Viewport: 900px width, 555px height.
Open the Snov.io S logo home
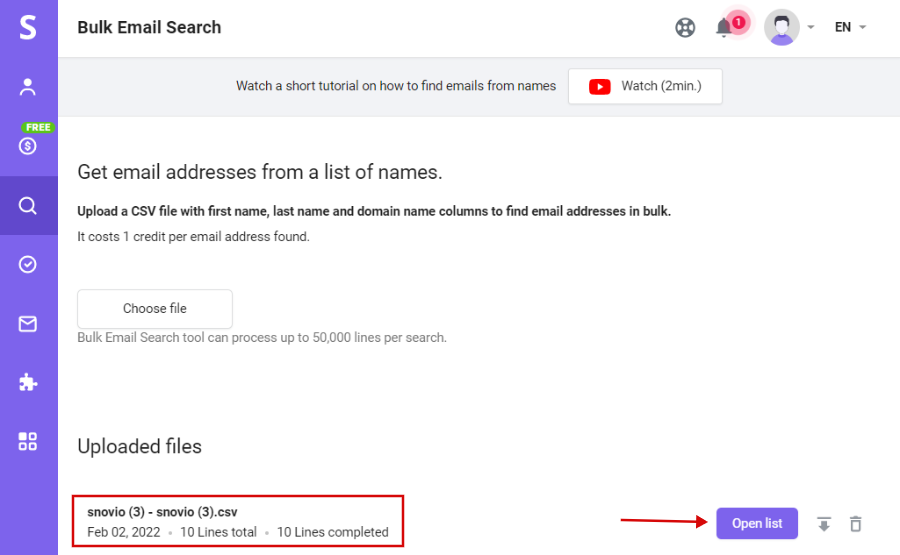28,27
